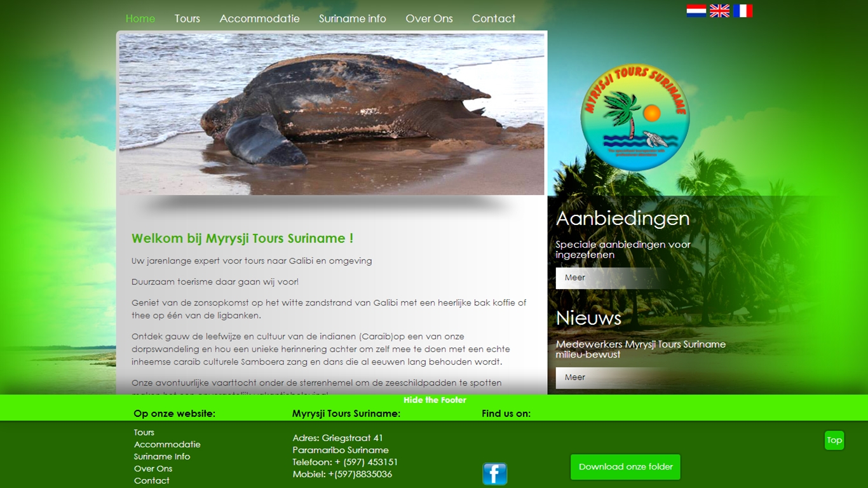Screen dimensions: 868x488
Task: Click 'Speciale aanbiedingen voor ingezetenen' text
Action: 623,250
